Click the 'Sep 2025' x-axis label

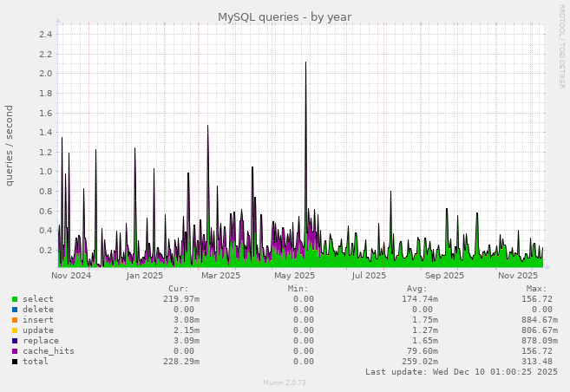[x=444, y=276]
